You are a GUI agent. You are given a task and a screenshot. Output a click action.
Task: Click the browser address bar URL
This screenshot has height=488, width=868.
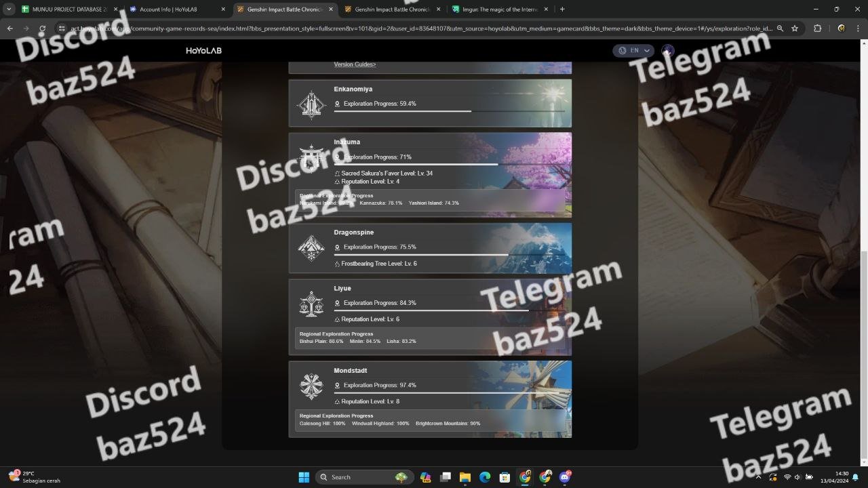pyautogui.click(x=420, y=28)
